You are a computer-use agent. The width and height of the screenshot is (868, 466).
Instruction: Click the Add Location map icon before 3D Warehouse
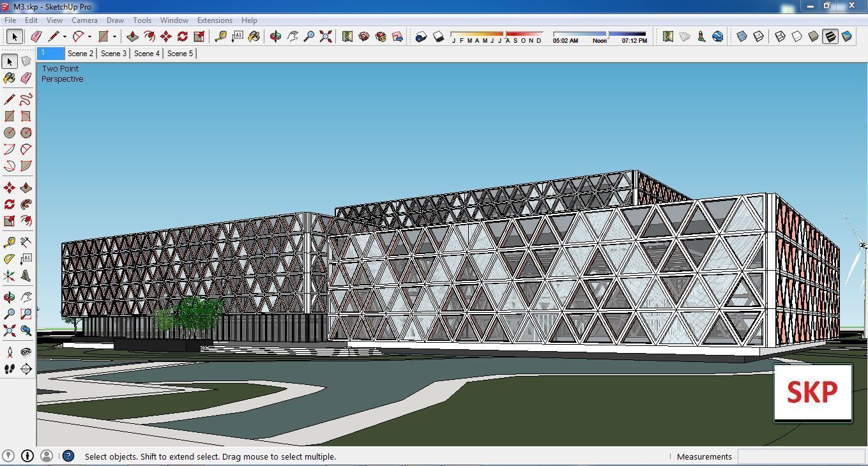pos(347,36)
